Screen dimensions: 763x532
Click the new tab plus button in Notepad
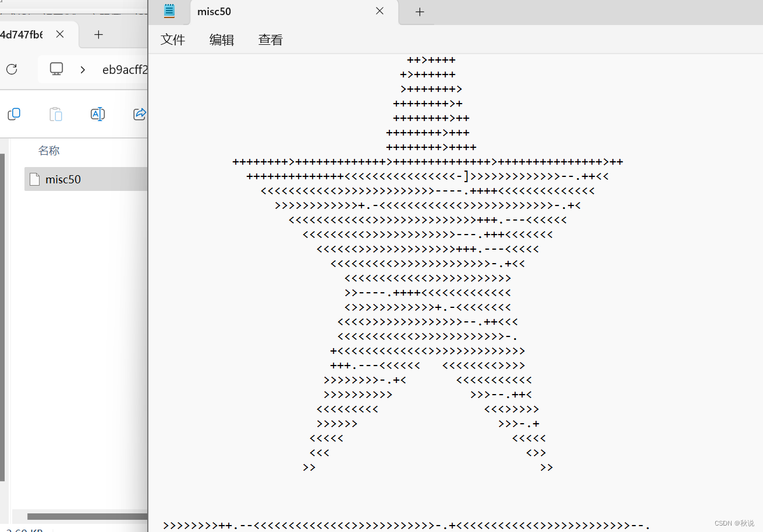[419, 12]
